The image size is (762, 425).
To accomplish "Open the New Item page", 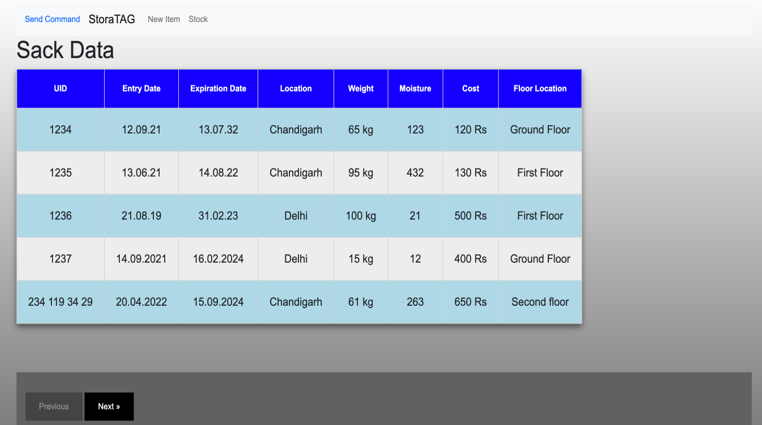I will 164,19.
